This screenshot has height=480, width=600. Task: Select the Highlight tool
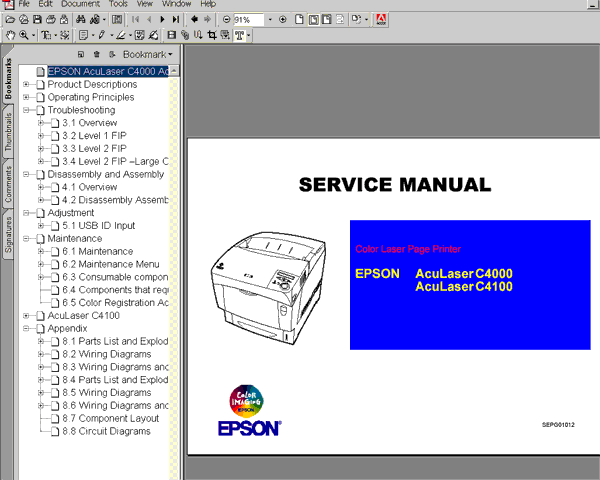point(121,36)
